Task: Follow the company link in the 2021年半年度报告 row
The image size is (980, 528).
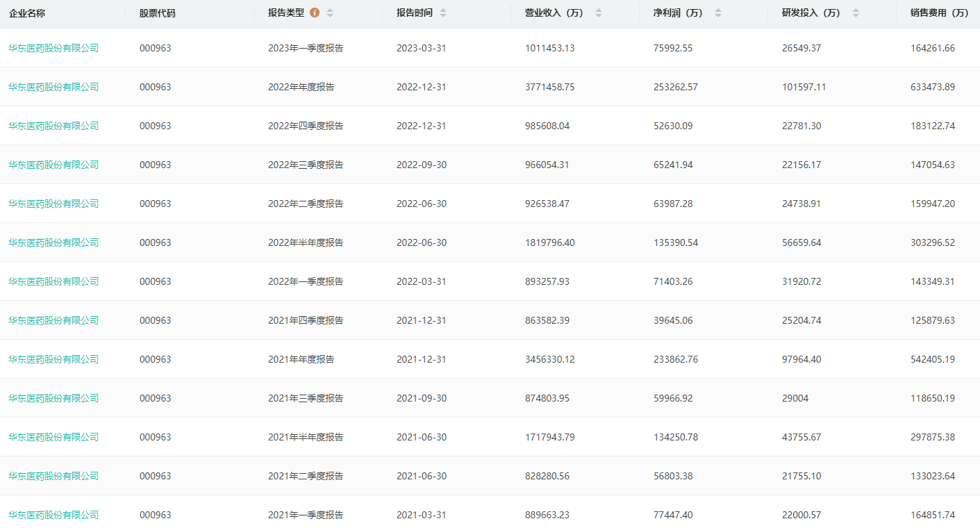Action: pos(53,437)
